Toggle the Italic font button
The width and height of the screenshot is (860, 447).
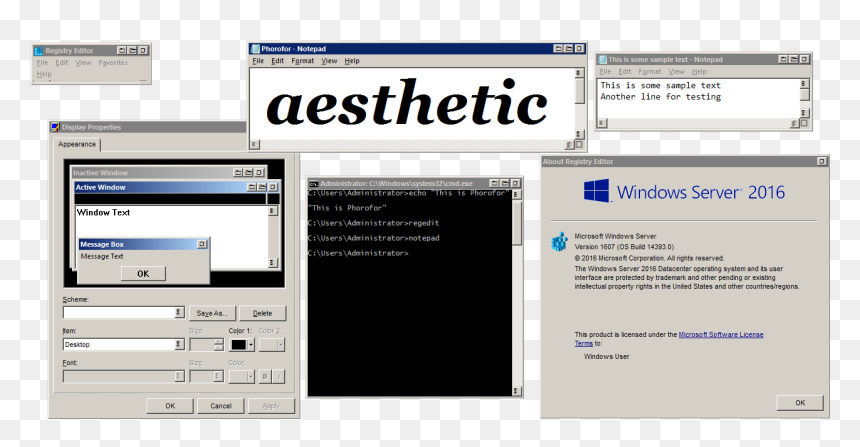pyautogui.click(x=279, y=376)
